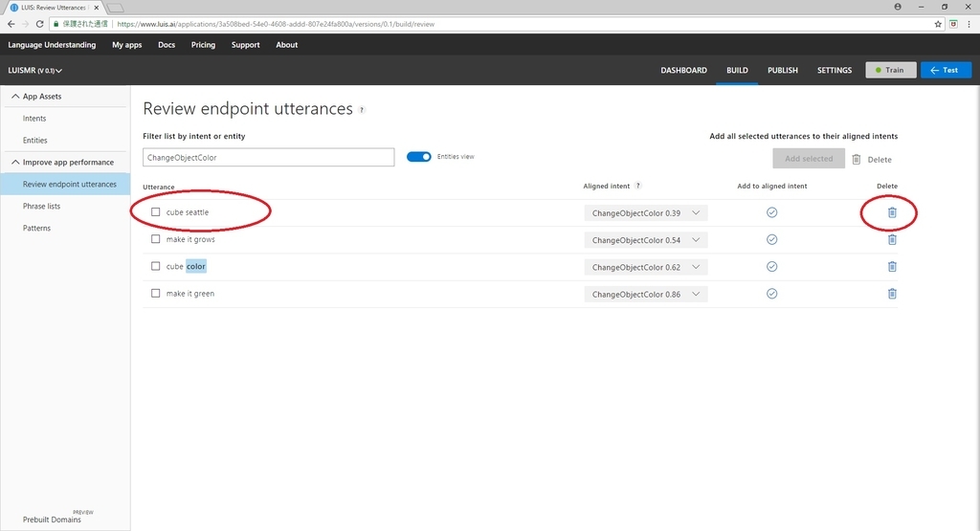Delete the 'cube color' utterance row
This screenshot has width=980, height=531.
click(892, 267)
